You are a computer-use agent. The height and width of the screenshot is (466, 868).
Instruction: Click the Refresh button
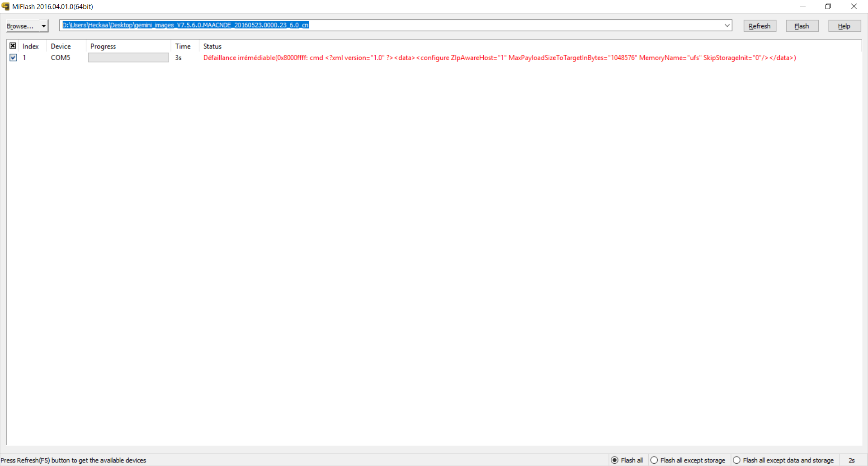pos(760,26)
